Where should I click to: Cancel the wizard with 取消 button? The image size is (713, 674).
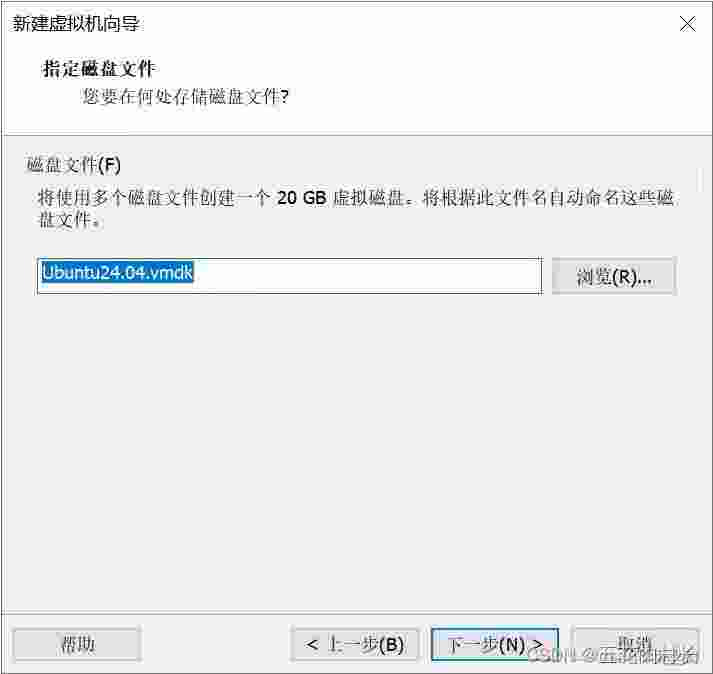tap(635, 644)
